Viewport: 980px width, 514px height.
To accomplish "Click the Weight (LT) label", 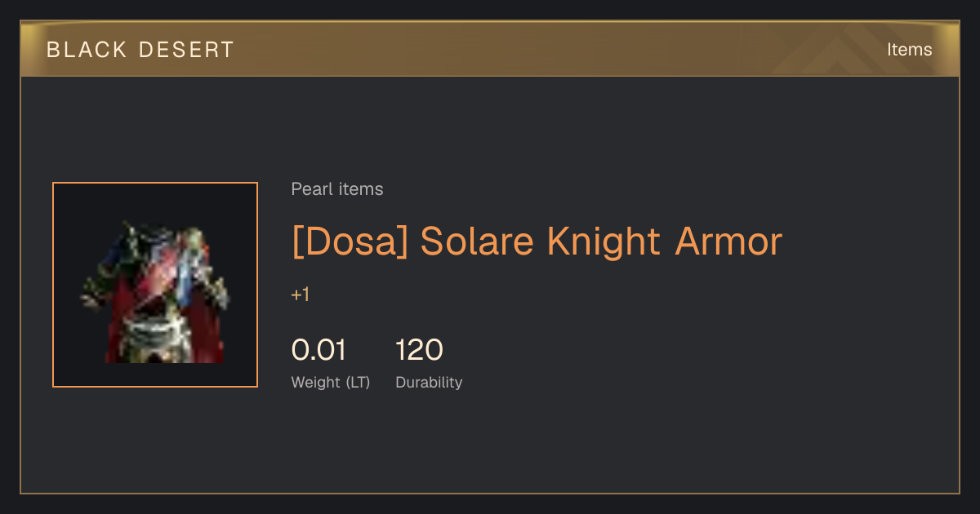I will point(331,382).
